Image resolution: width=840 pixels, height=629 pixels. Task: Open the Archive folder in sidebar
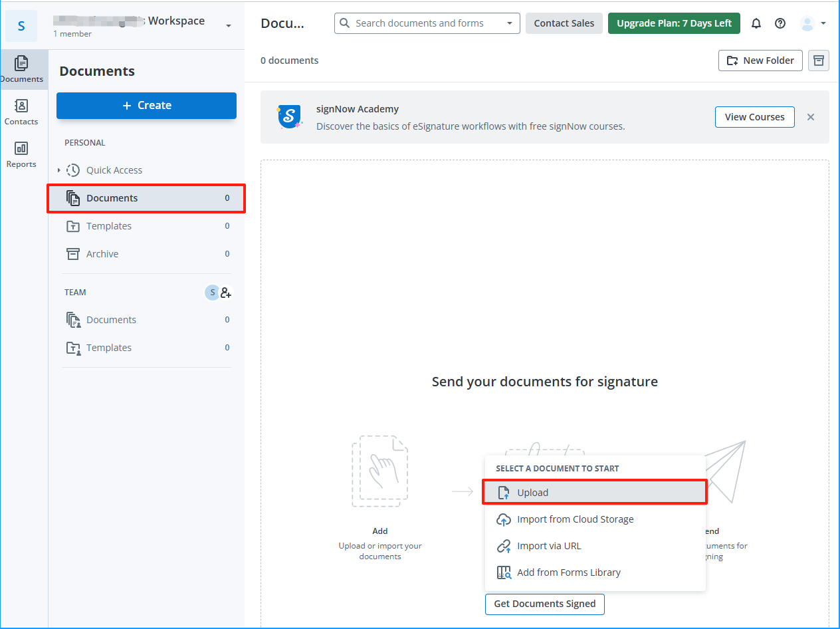tap(146, 254)
